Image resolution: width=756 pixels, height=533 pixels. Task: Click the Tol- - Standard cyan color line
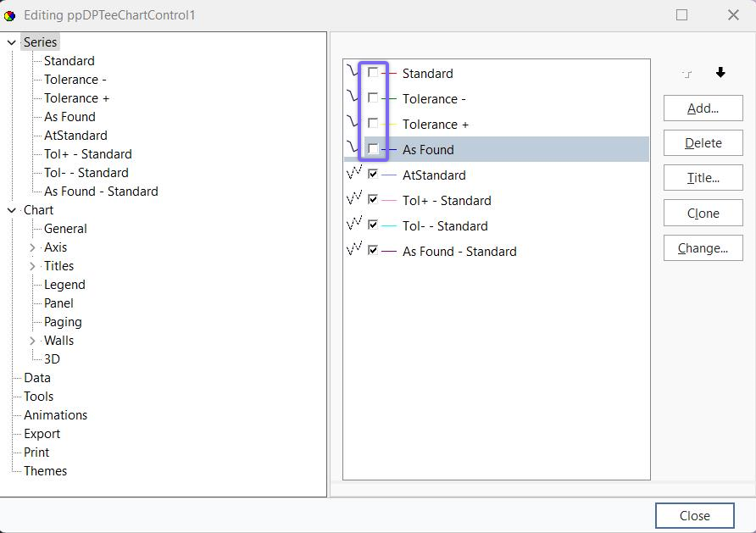(x=390, y=226)
